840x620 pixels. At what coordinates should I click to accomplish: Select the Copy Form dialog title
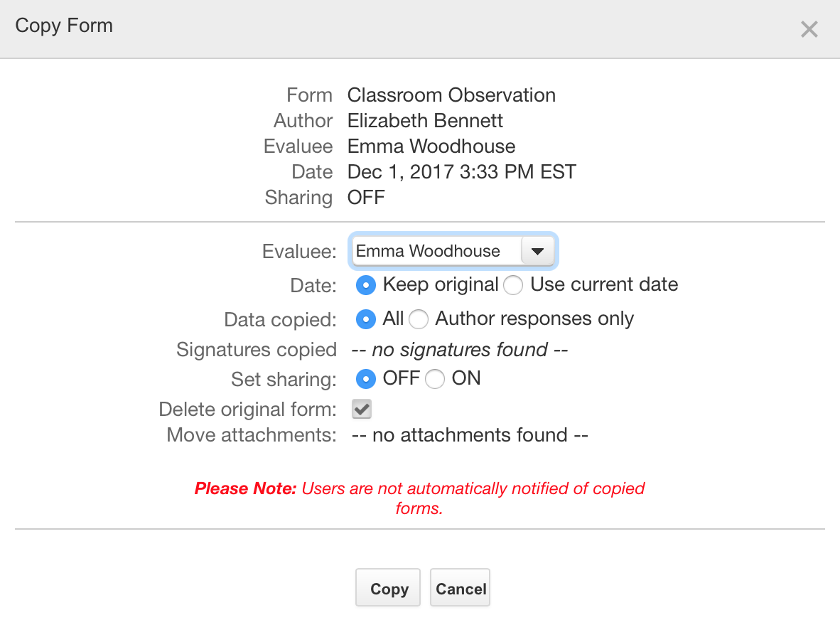(63, 26)
